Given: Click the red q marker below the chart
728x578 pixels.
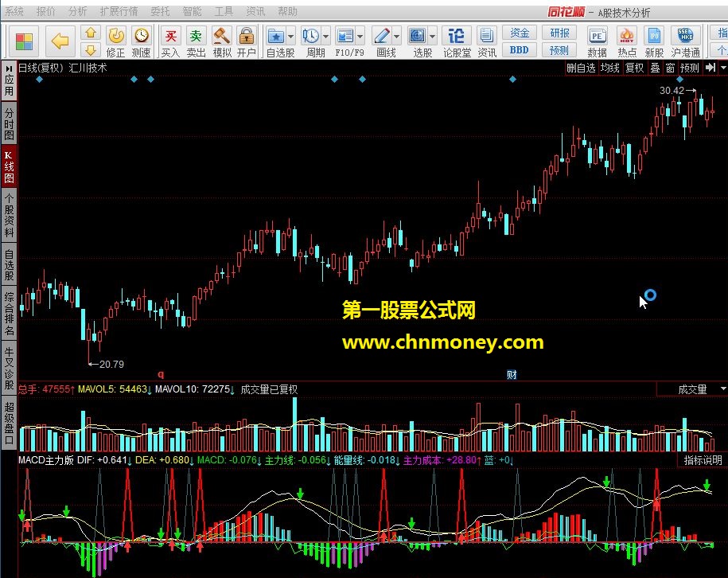Looking at the screenshot, I should pyautogui.click(x=161, y=374).
